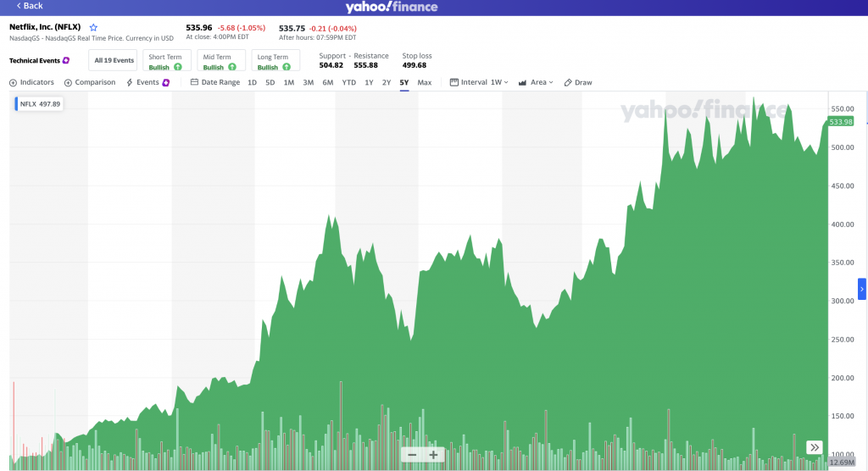Click the Technical Events label
Viewport: 868px width, 471px height.
[x=34, y=61]
